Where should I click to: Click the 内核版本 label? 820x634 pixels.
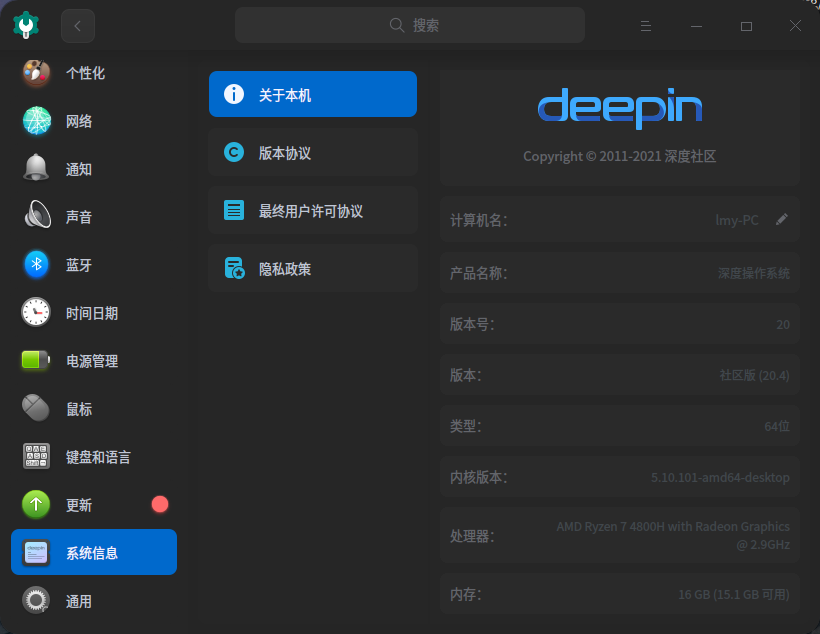479,477
